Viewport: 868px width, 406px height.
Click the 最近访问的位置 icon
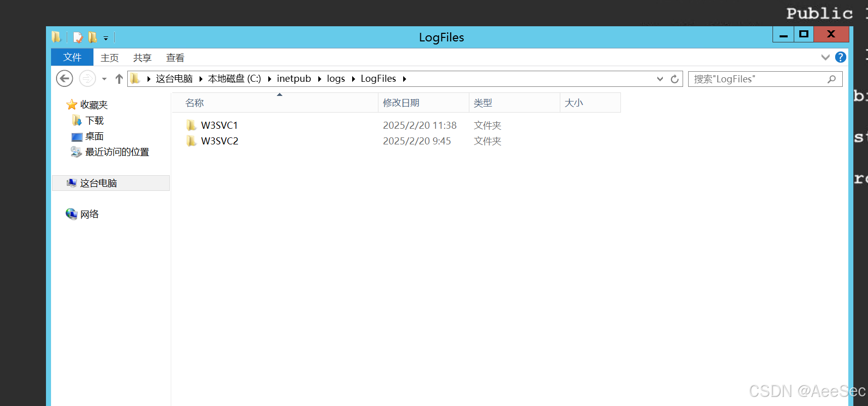tap(76, 151)
